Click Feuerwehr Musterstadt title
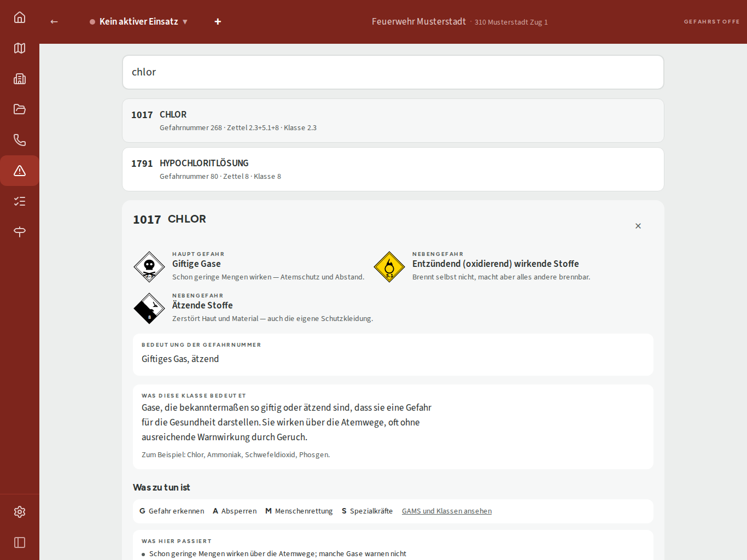 (419, 21)
